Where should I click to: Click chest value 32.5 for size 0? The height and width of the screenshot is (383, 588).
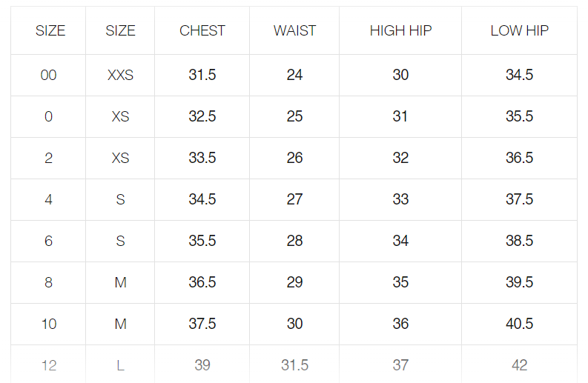click(202, 116)
